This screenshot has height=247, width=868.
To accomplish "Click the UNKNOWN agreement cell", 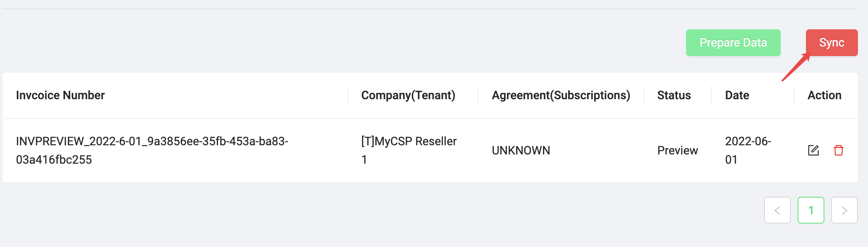I will (x=521, y=150).
